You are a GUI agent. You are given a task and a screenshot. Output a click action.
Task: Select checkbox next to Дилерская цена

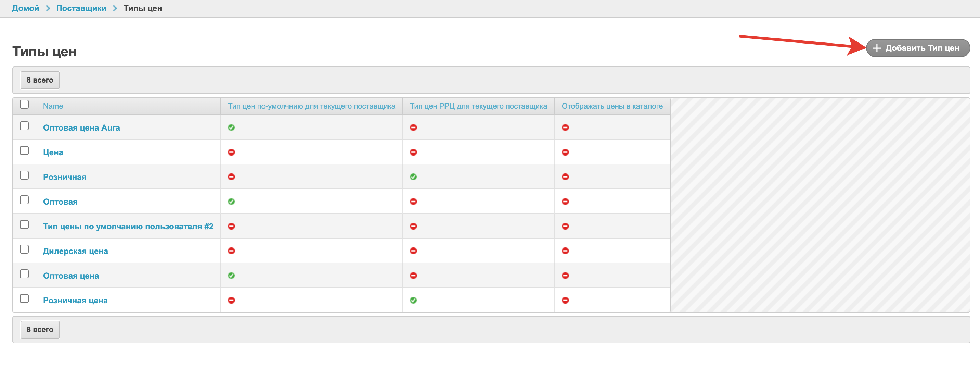(24, 249)
